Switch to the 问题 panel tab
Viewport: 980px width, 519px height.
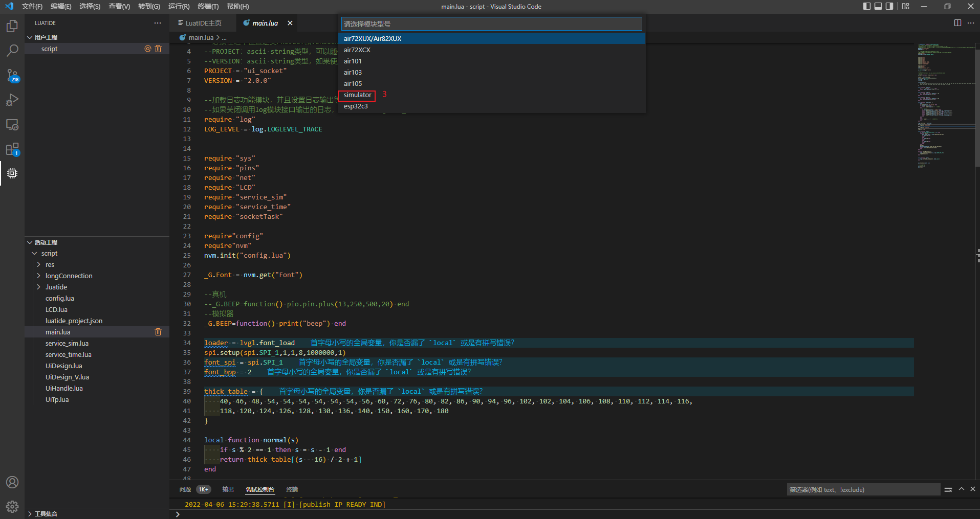click(185, 489)
